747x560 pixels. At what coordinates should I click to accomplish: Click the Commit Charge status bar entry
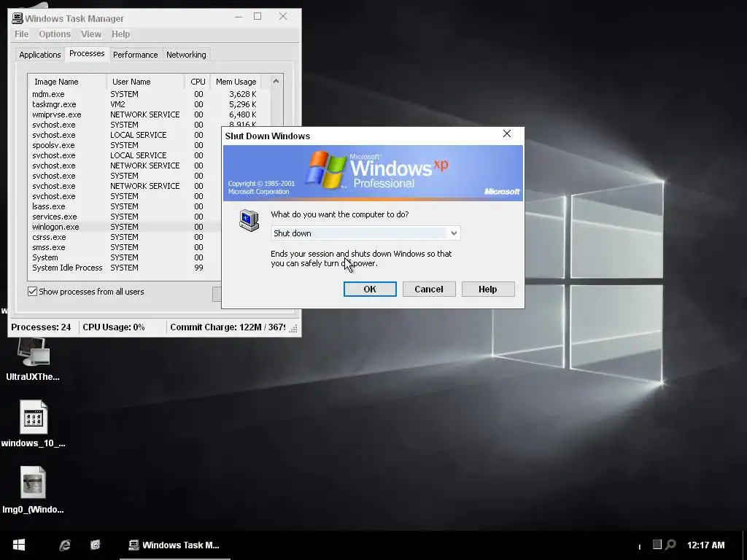tap(228, 327)
